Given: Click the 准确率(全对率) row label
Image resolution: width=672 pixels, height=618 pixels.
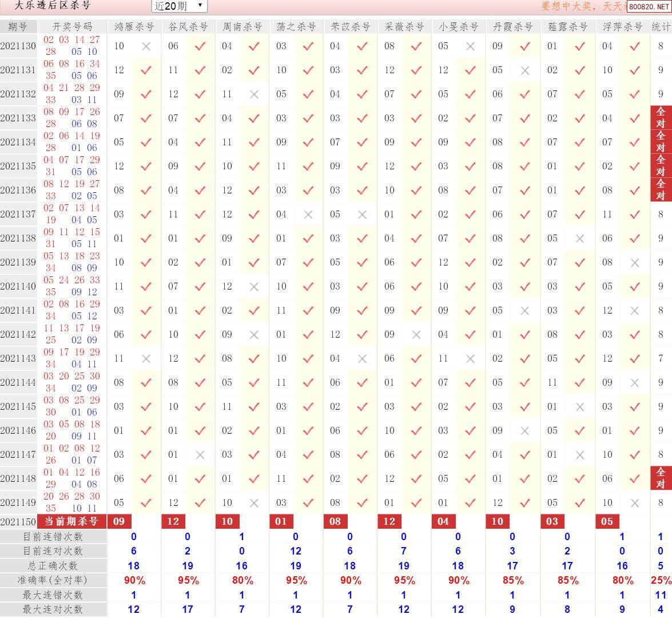Looking at the screenshot, I should click(x=53, y=580).
